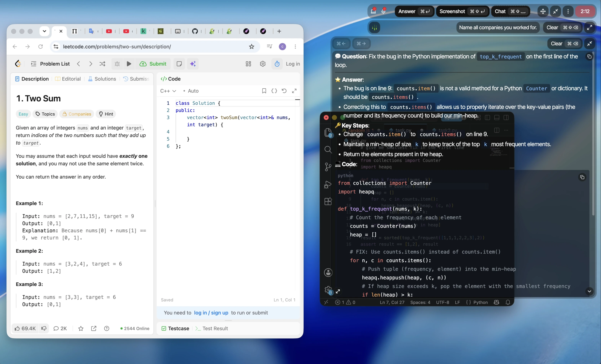Pick a random problem with shuffle icon
Screen dimensions: 601x364
point(102,64)
